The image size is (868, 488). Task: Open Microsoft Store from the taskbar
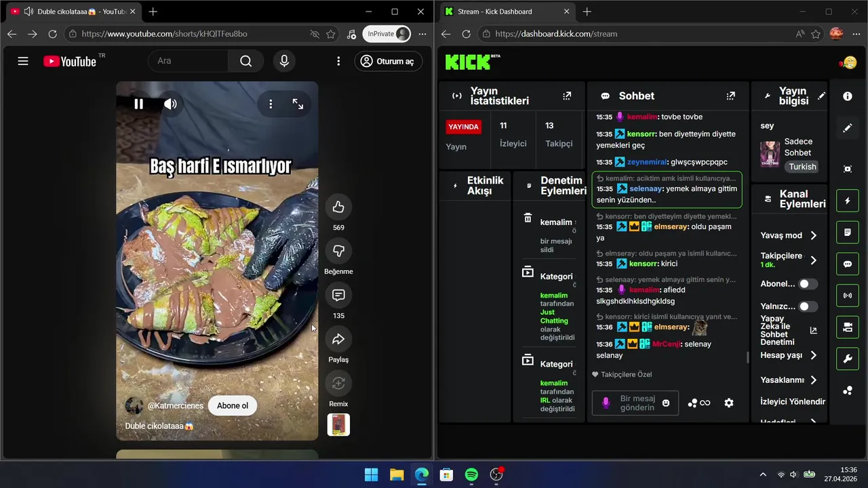click(x=446, y=474)
